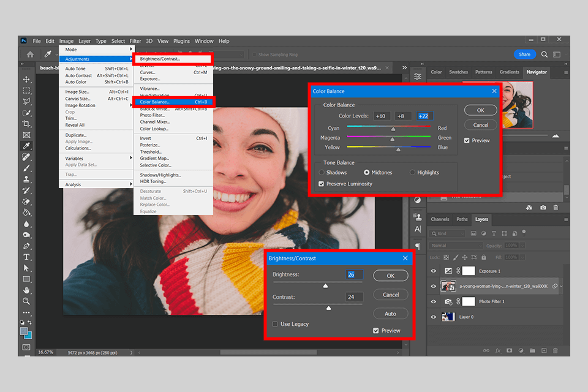The height and width of the screenshot is (392, 588).
Task: Select the Lasso tool
Action: click(26, 101)
